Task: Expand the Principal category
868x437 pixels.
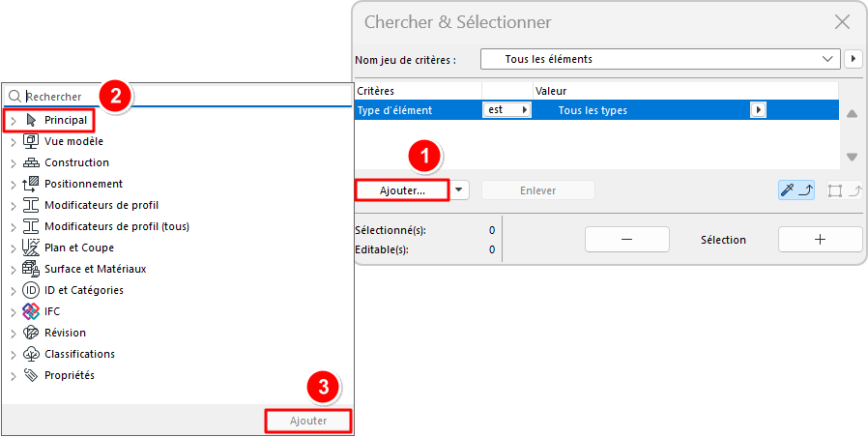Action: click(14, 121)
